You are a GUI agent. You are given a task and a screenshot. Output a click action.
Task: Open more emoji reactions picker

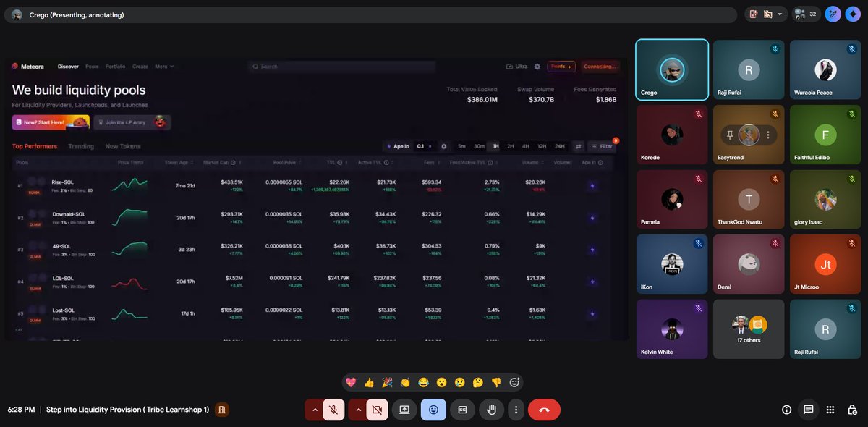point(515,382)
